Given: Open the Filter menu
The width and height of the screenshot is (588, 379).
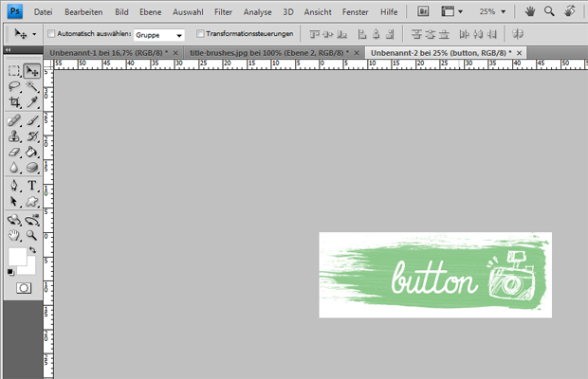Looking at the screenshot, I should (223, 11).
